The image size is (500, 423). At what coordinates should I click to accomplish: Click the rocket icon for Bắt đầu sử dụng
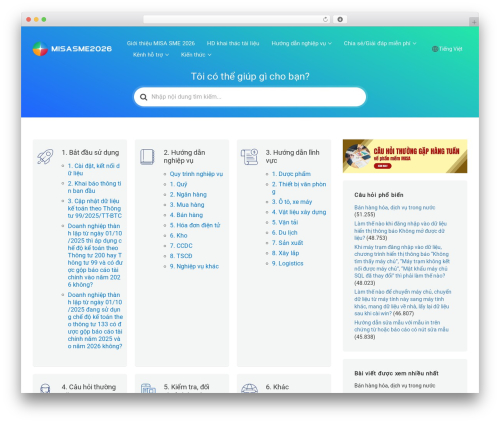[45, 156]
